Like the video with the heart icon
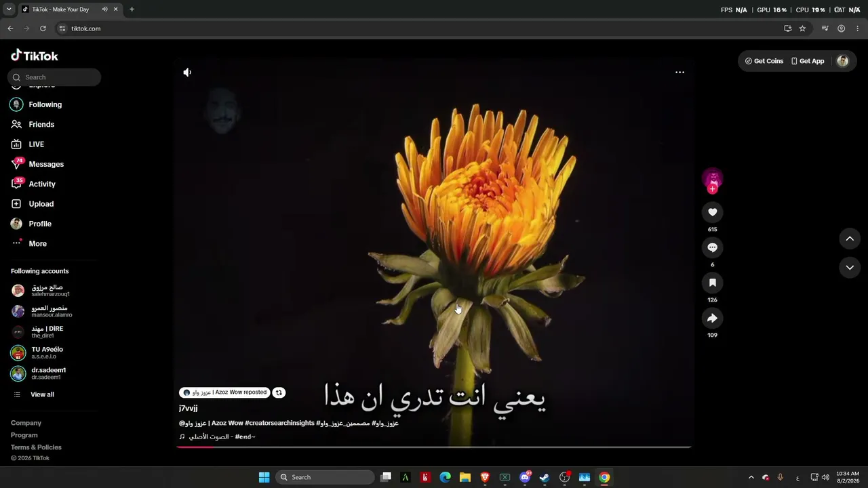This screenshot has height=488, width=868. 712,212
